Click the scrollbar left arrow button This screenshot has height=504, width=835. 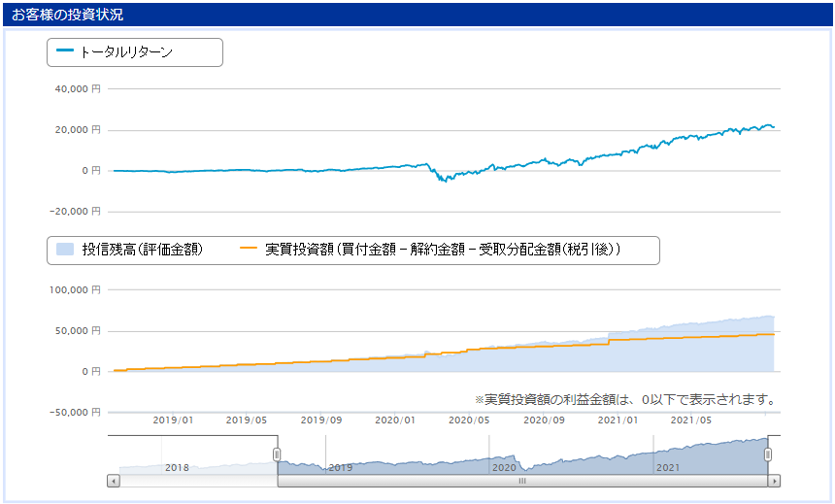(x=114, y=481)
